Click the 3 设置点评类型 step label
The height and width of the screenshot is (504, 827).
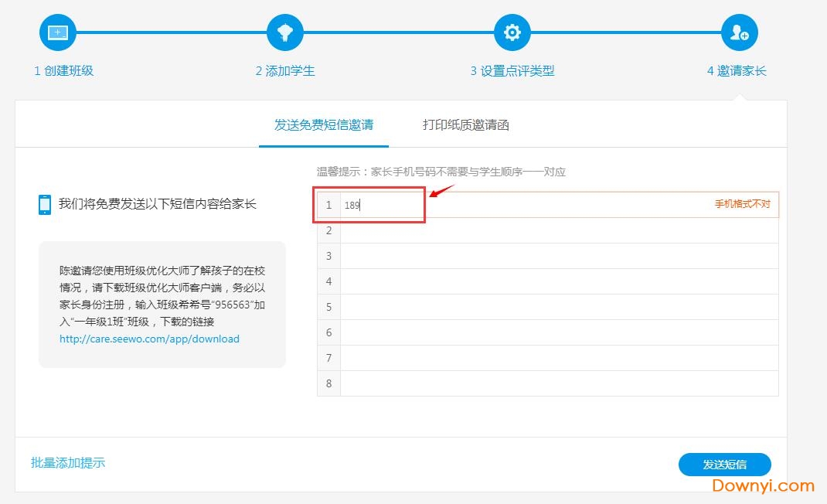click(x=512, y=70)
